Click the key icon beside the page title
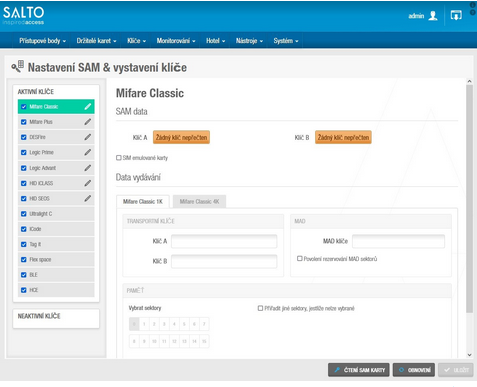This screenshot has height=387, width=477. tap(18, 66)
